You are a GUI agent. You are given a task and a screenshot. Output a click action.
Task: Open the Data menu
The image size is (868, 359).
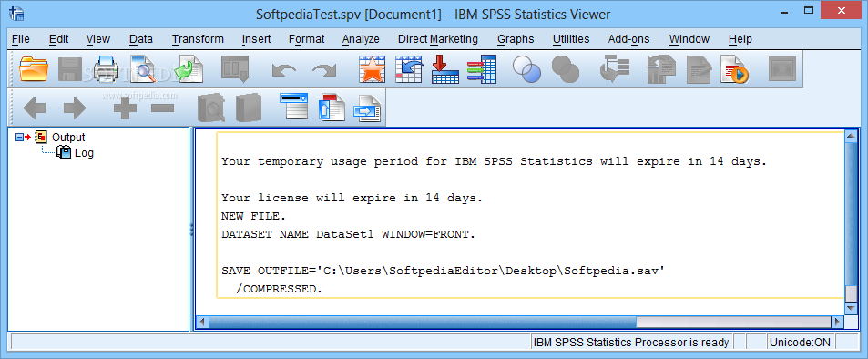coord(140,39)
